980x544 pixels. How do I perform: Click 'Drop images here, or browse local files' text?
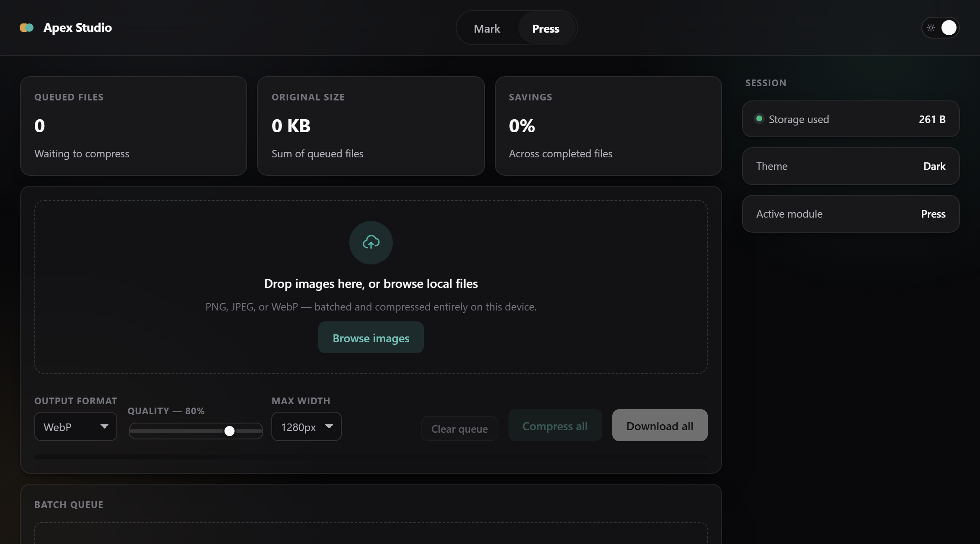pos(371,283)
